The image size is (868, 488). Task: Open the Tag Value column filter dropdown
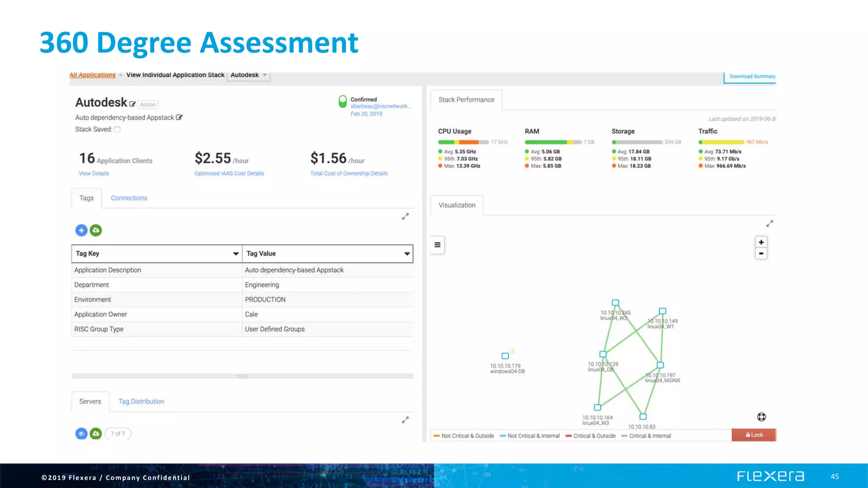pyautogui.click(x=407, y=254)
